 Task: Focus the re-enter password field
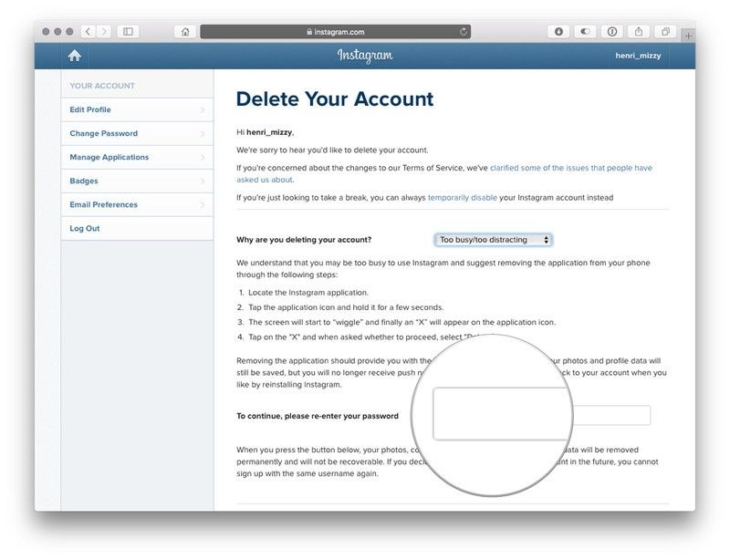[611, 416]
